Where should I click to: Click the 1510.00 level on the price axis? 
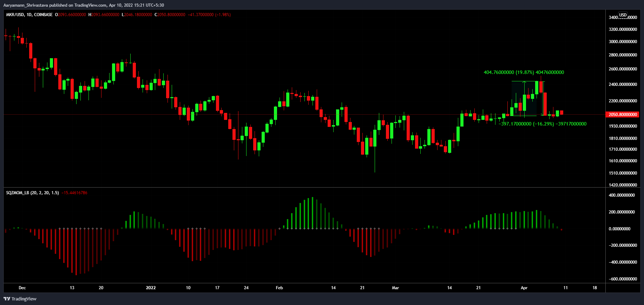coord(623,173)
